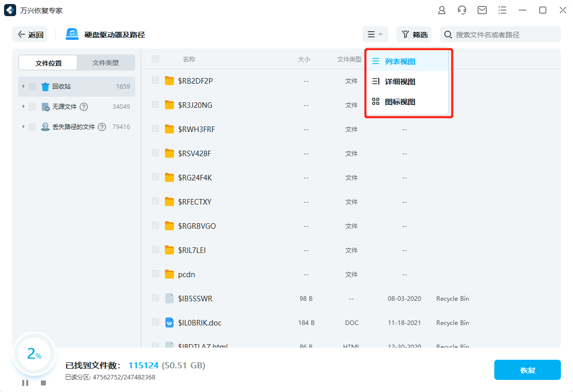Select the 详细视图 list-with-lines icon
This screenshot has width=573, height=392.
[375, 82]
